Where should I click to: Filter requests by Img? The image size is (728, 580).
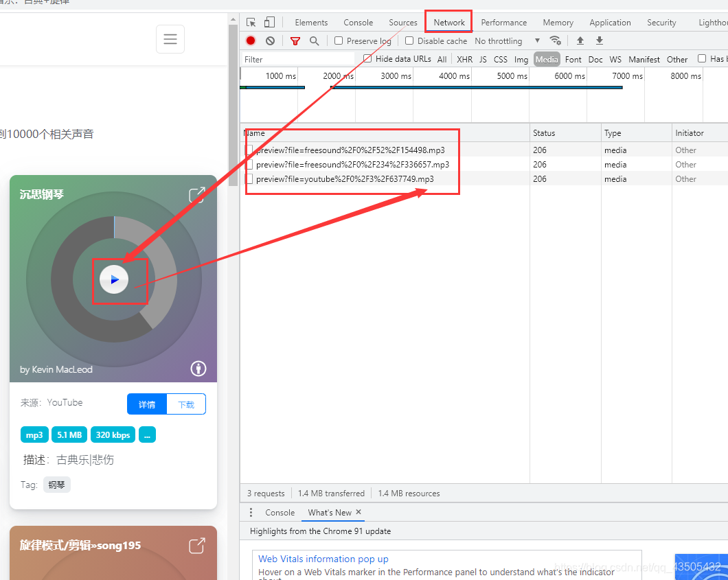tap(521, 60)
